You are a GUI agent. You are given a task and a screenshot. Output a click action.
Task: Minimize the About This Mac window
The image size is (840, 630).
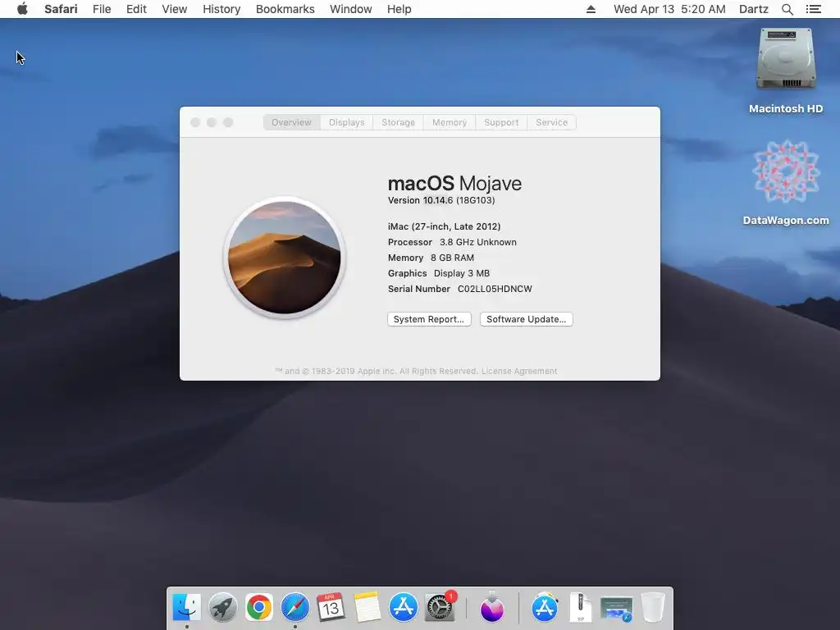pyautogui.click(x=212, y=123)
